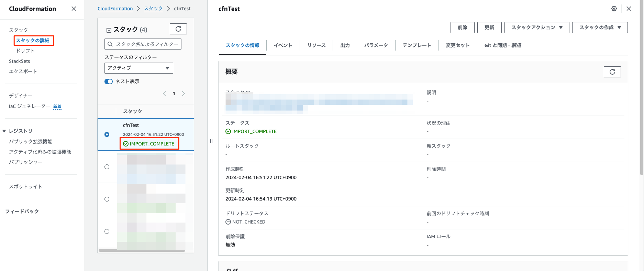Switch to the イベント tab
This screenshot has height=271, width=644.
[x=283, y=45]
